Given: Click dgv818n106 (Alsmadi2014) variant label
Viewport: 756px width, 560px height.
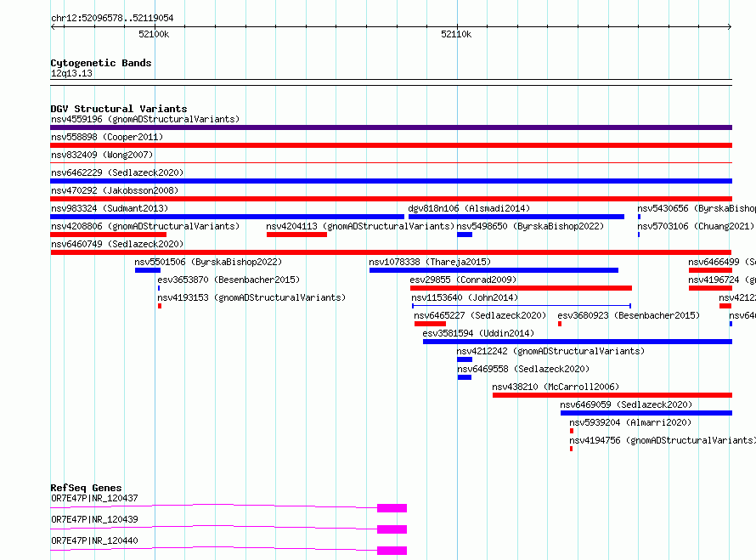Looking at the screenshot, I should [x=469, y=208].
